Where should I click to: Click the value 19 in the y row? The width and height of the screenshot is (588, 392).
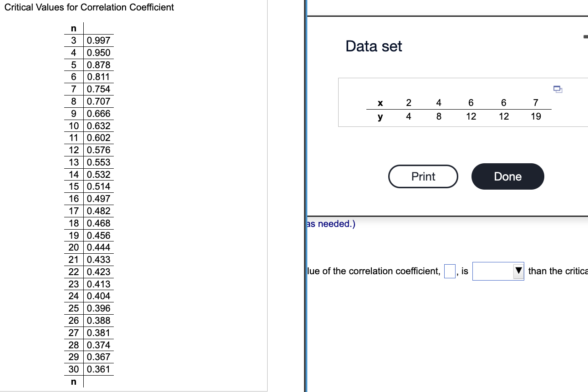[536, 116]
